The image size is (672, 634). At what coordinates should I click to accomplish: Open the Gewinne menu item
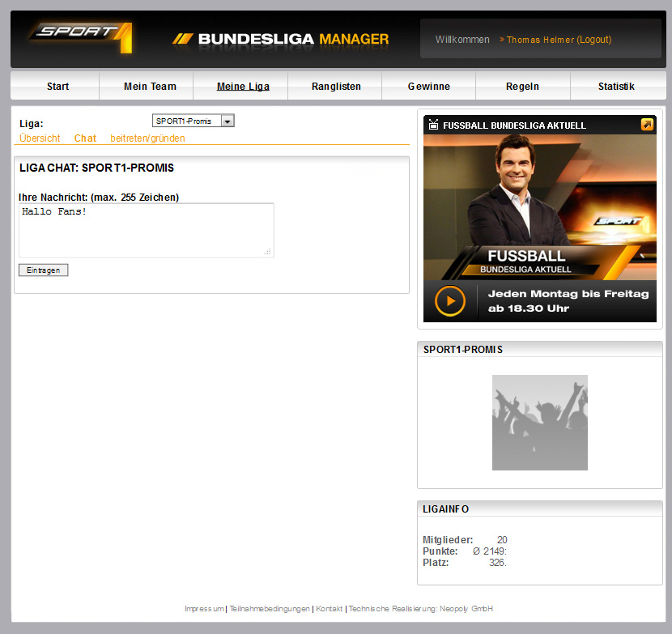click(x=428, y=86)
